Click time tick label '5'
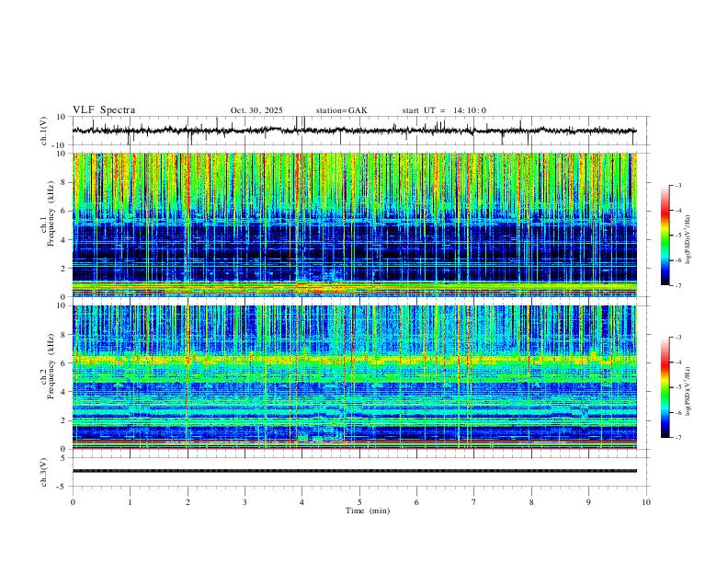 359,502
